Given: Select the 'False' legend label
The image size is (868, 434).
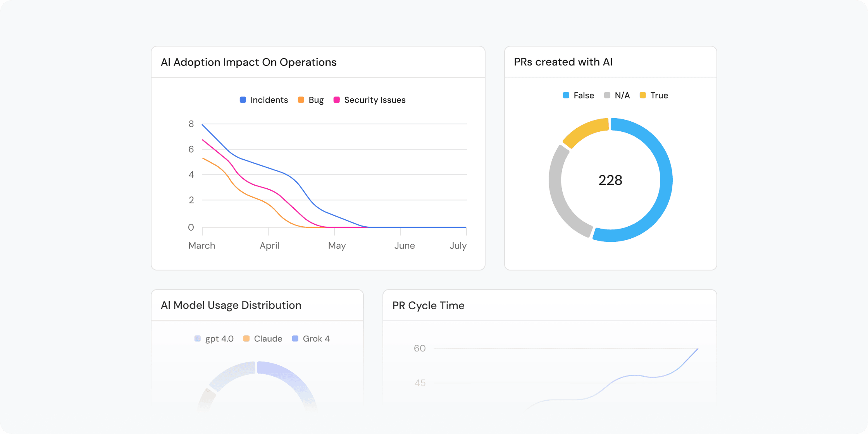Looking at the screenshot, I should [x=584, y=95].
